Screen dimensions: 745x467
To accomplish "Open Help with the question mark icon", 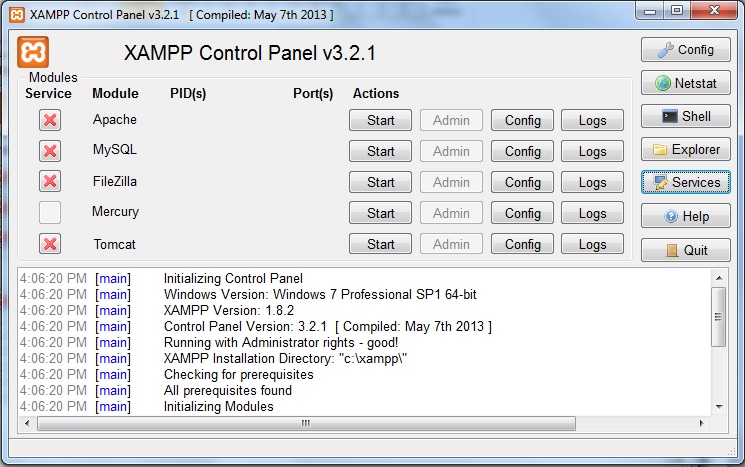I will [686, 216].
